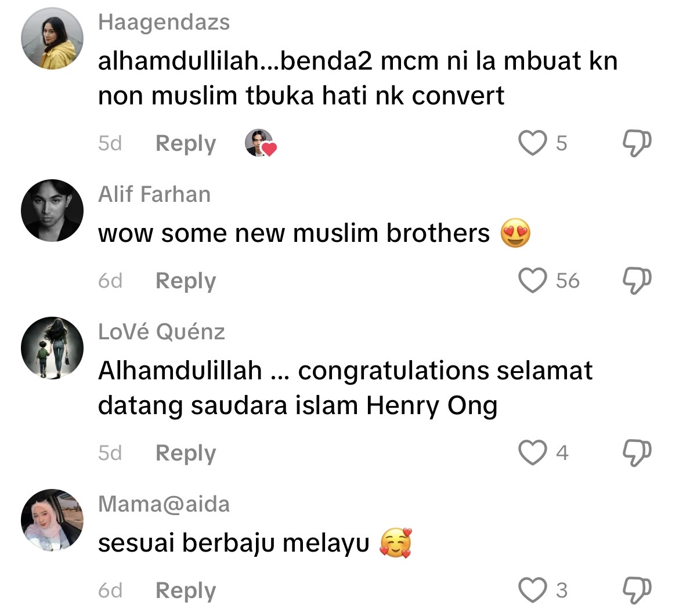Screen dimensions: 679x616
Task: Dislike Alif Farhan's comment
Action: tap(637, 281)
